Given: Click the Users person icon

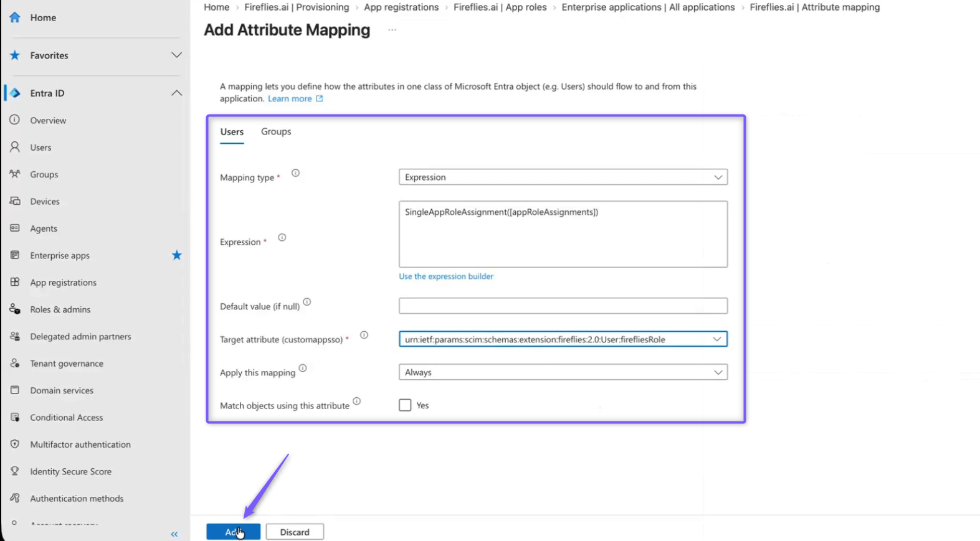Looking at the screenshot, I should click(15, 147).
